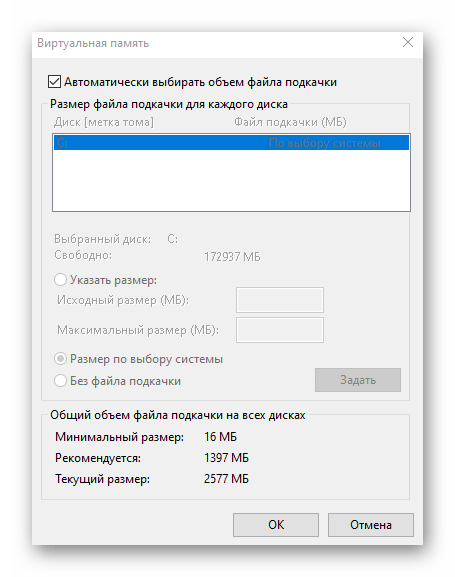Image resolution: width=455 pixels, height=577 pixels.
Task: Click the 'Диск [метка тома]' column header
Action: 104,122
